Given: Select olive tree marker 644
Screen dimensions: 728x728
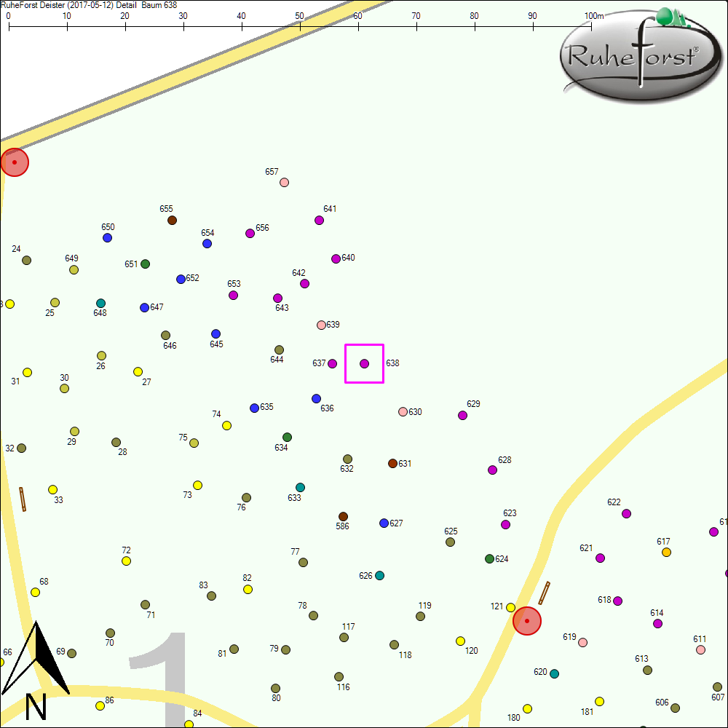Looking at the screenshot, I should coord(279,349).
